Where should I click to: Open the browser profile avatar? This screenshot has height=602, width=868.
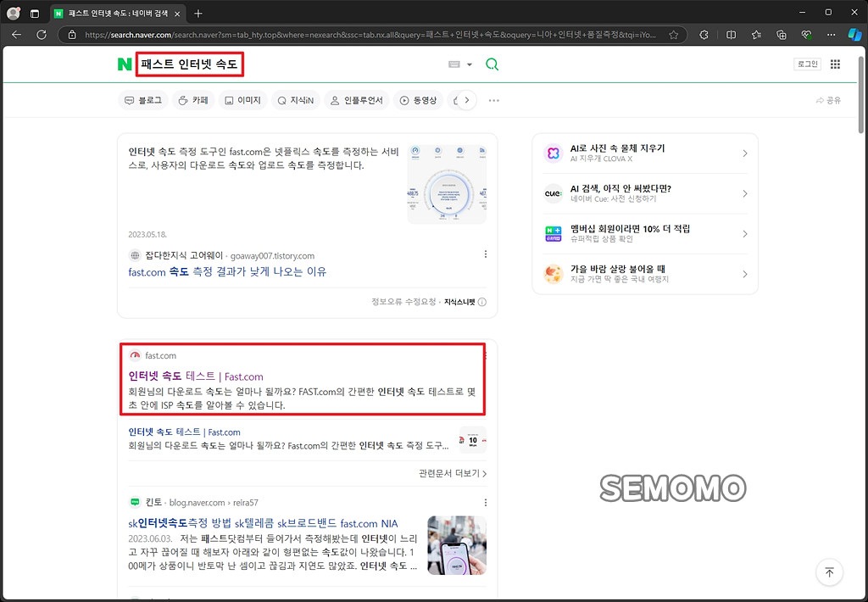(x=13, y=14)
